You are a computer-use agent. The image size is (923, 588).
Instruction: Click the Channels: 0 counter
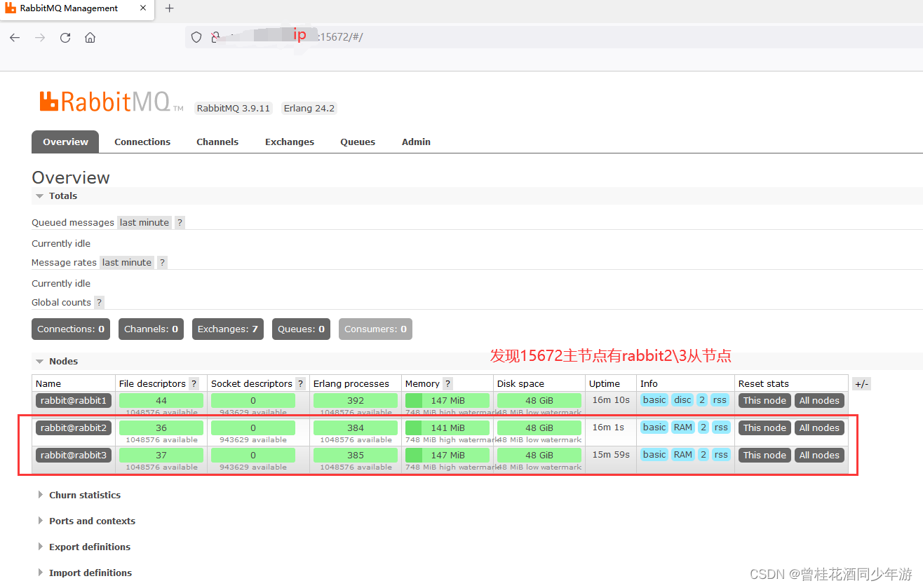[151, 329]
